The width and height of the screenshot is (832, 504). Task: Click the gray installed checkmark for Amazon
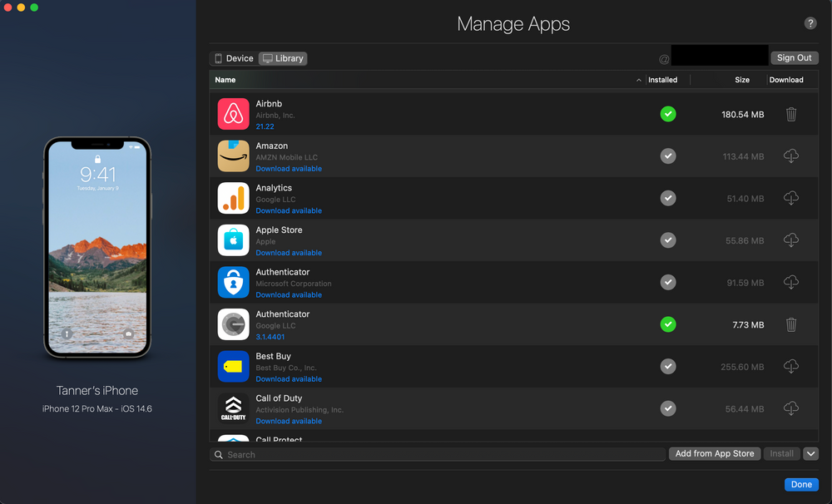tap(668, 156)
